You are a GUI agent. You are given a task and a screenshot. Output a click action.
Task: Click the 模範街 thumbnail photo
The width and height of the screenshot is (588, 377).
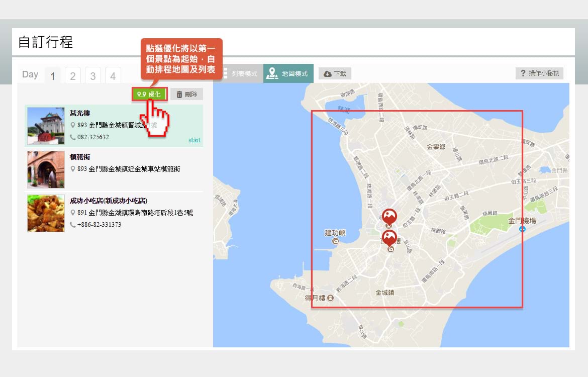click(x=46, y=169)
